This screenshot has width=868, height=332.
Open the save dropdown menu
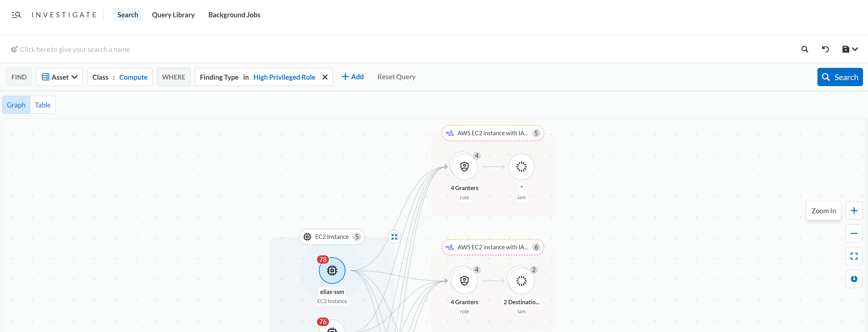(850, 49)
